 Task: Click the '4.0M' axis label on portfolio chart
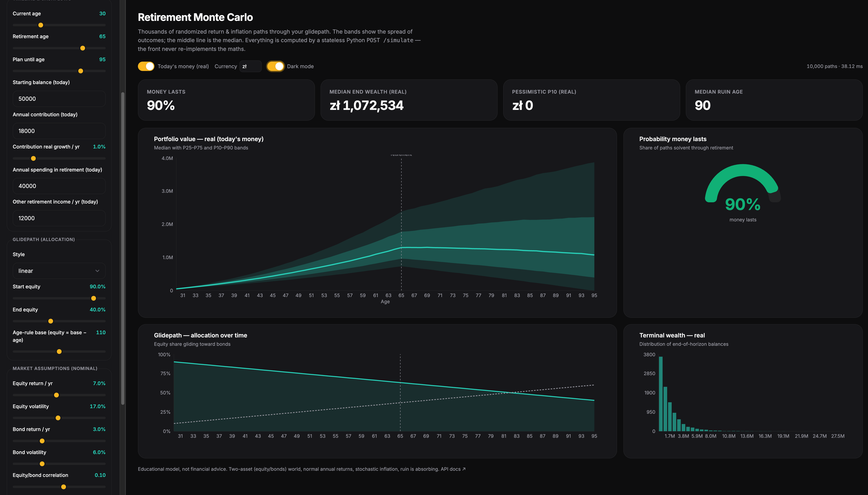pos(167,158)
